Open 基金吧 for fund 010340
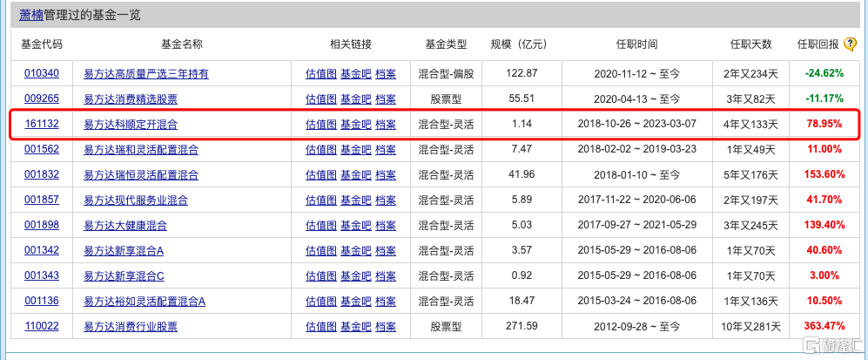 click(x=355, y=74)
